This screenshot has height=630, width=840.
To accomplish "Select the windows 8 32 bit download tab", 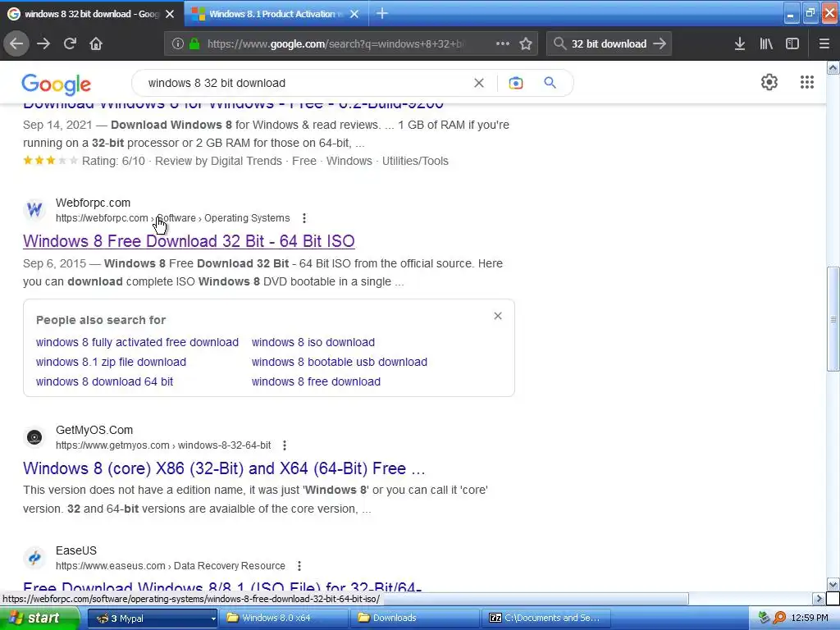I will (91, 14).
